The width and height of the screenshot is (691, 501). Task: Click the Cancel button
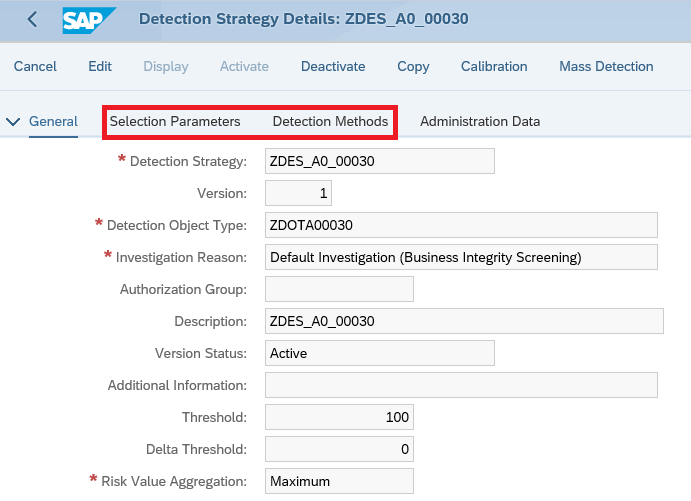[x=35, y=67]
